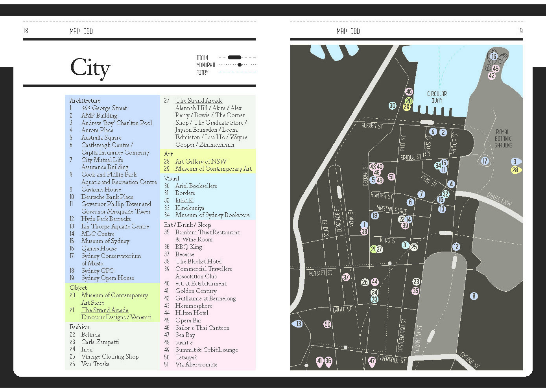The height and width of the screenshot is (392, 546).
Task: Select the Fashion section heading
Action: (x=79, y=327)
